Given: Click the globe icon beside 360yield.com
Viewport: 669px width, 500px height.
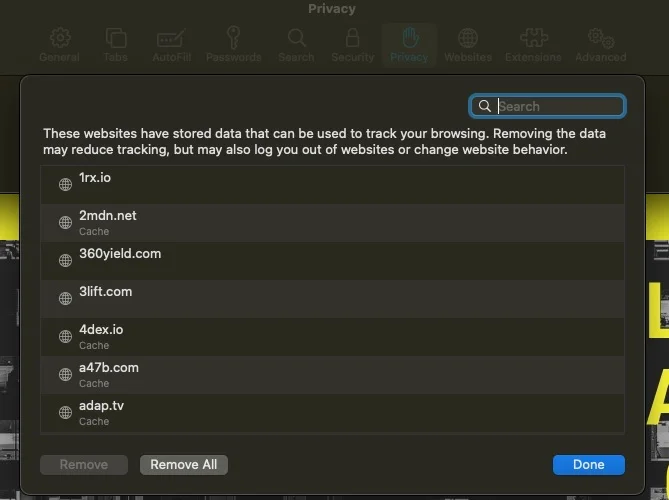Looking at the screenshot, I should click(65, 260).
